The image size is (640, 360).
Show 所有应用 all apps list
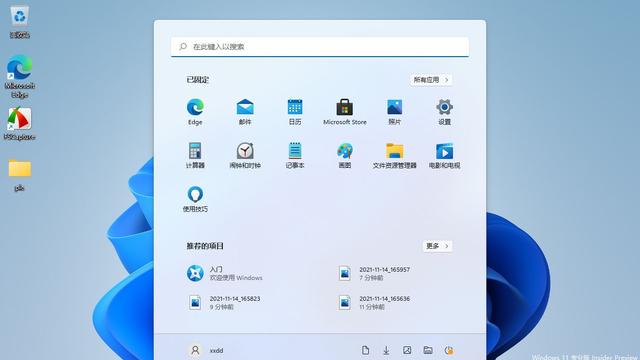(431, 80)
